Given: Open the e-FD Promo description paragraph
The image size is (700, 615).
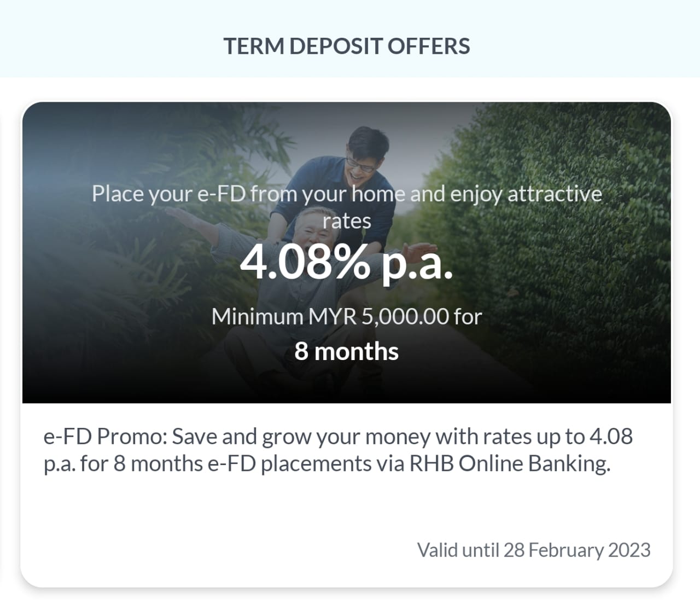Looking at the screenshot, I should [x=338, y=450].
